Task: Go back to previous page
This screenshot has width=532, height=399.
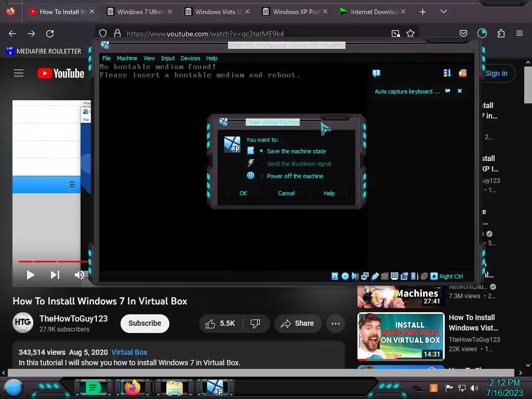Action: (12, 34)
